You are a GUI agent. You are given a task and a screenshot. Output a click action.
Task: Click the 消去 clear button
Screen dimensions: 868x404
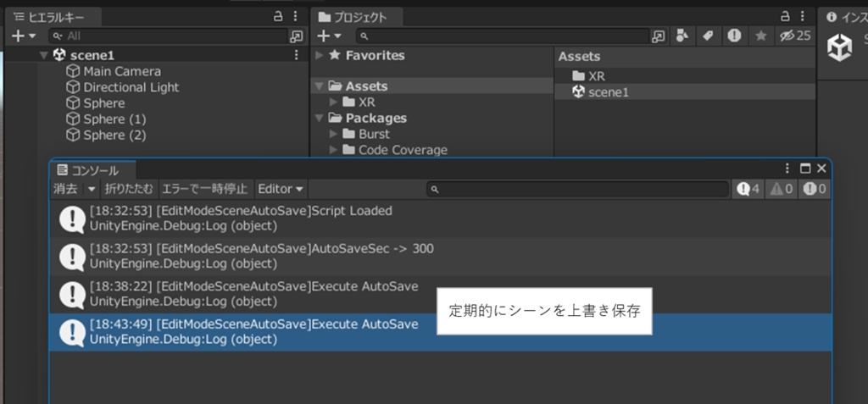(x=66, y=189)
